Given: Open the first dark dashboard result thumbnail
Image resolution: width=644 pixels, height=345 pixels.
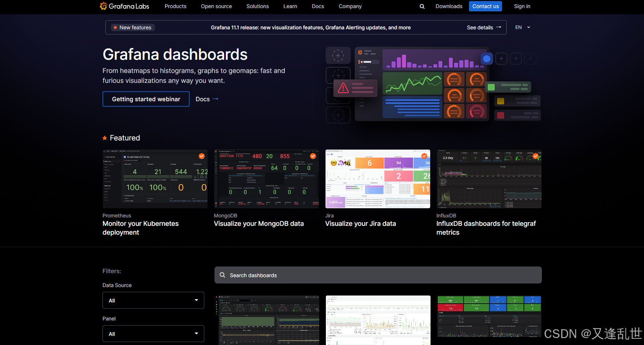Looking at the screenshot, I should (x=267, y=320).
